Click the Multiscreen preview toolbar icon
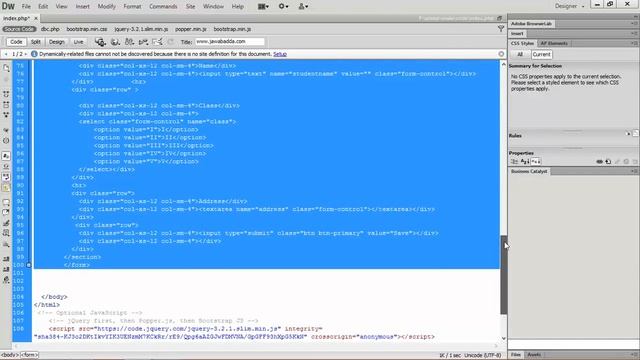Screen dimensions: 640x360 point(100,42)
